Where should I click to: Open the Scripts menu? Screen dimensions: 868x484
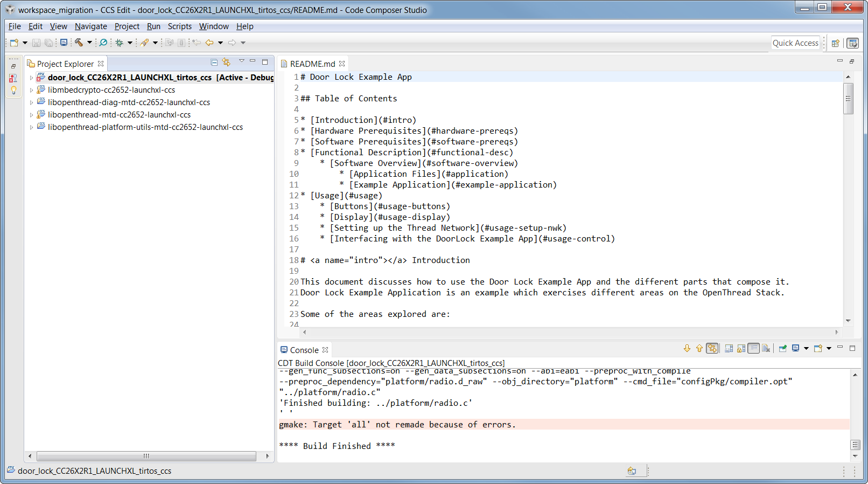pos(180,26)
